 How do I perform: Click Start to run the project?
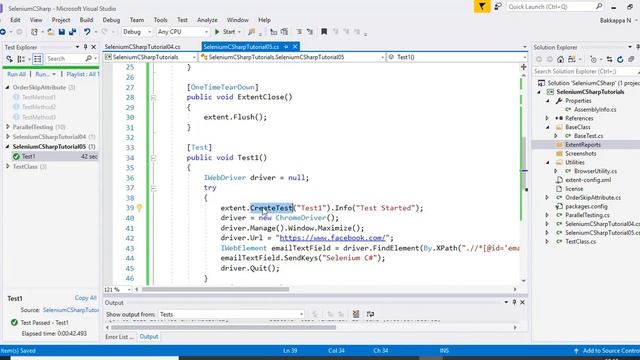pyautogui.click(x=225, y=32)
